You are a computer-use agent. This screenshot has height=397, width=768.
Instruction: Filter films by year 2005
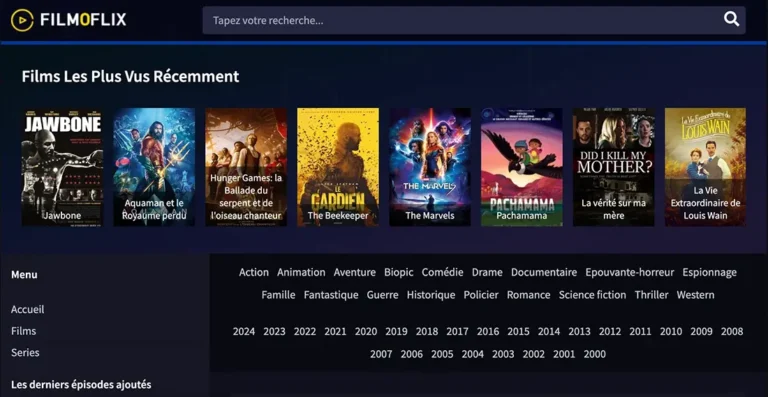pyautogui.click(x=442, y=354)
